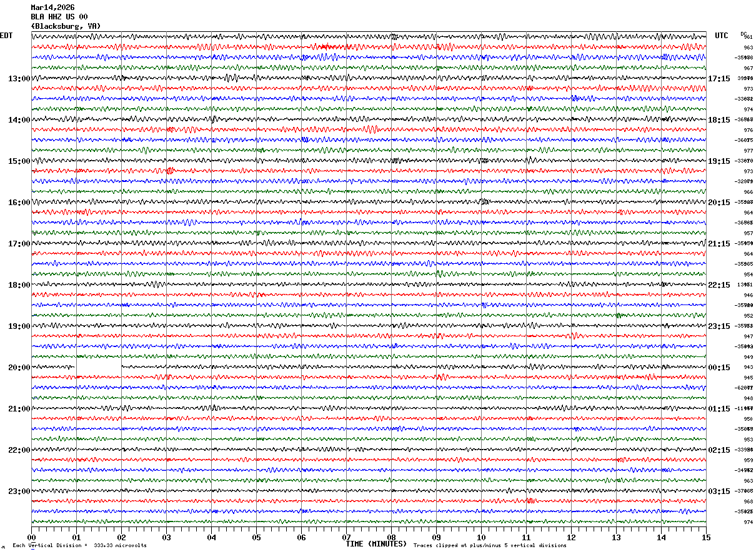Click minute tick label 12 on the time axis
The height and width of the screenshot is (554, 756).
571,537
